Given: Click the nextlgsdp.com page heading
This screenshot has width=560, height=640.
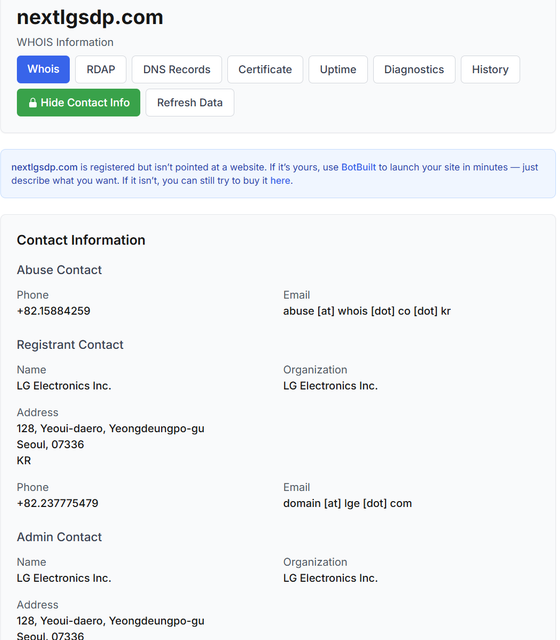Looking at the screenshot, I should (x=90, y=17).
